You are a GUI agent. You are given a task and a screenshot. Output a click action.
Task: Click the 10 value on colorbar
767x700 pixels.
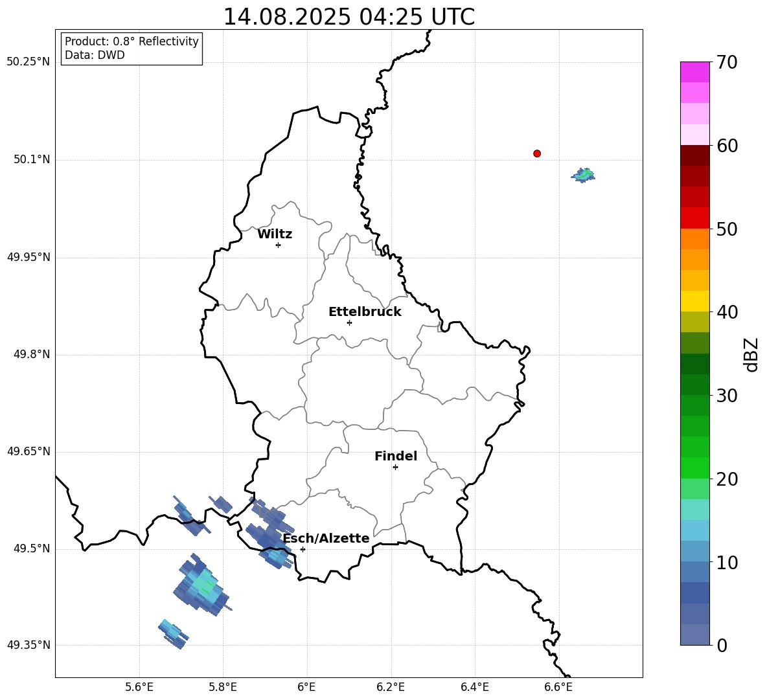(727, 562)
